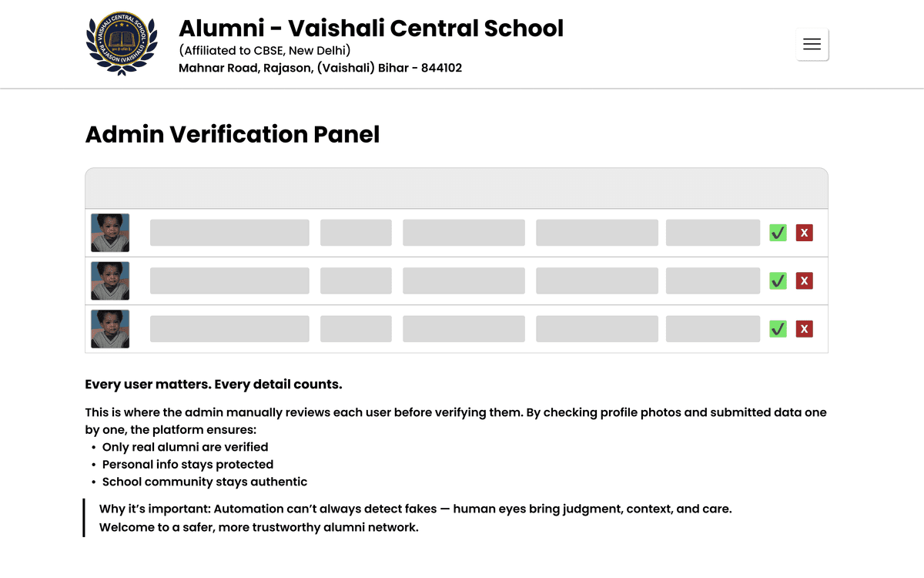Open second user's profile photo
Viewport: 924px width, 578px height.
click(110, 281)
